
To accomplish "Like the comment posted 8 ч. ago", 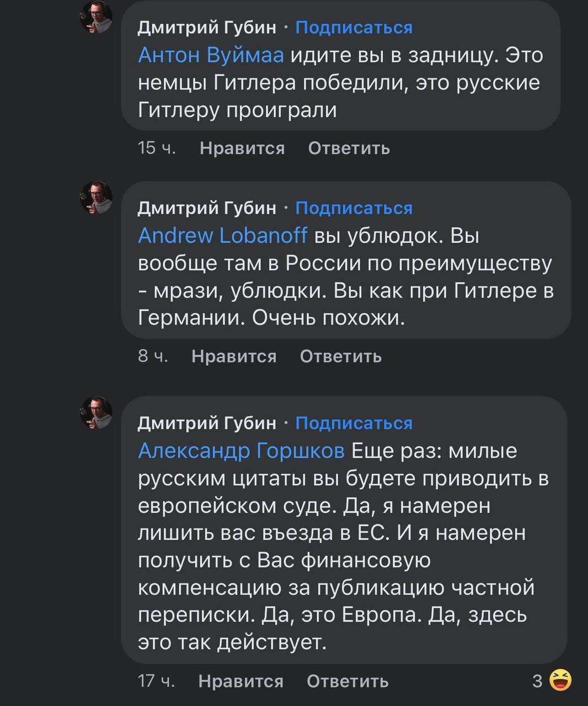I will [234, 356].
